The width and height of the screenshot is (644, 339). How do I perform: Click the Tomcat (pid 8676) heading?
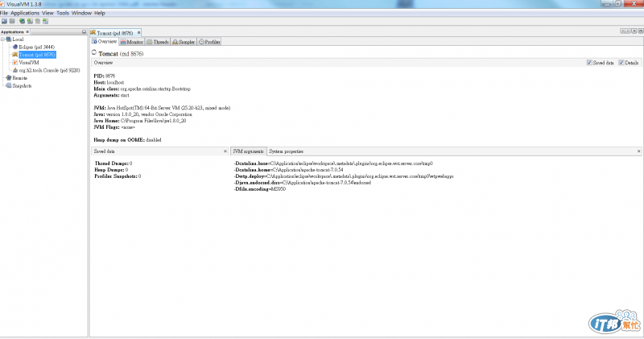coord(121,54)
